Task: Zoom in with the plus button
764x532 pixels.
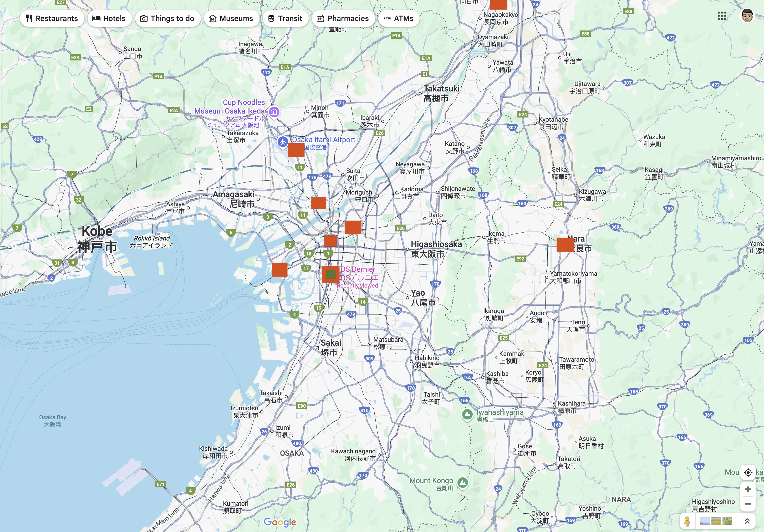Action: [748, 489]
